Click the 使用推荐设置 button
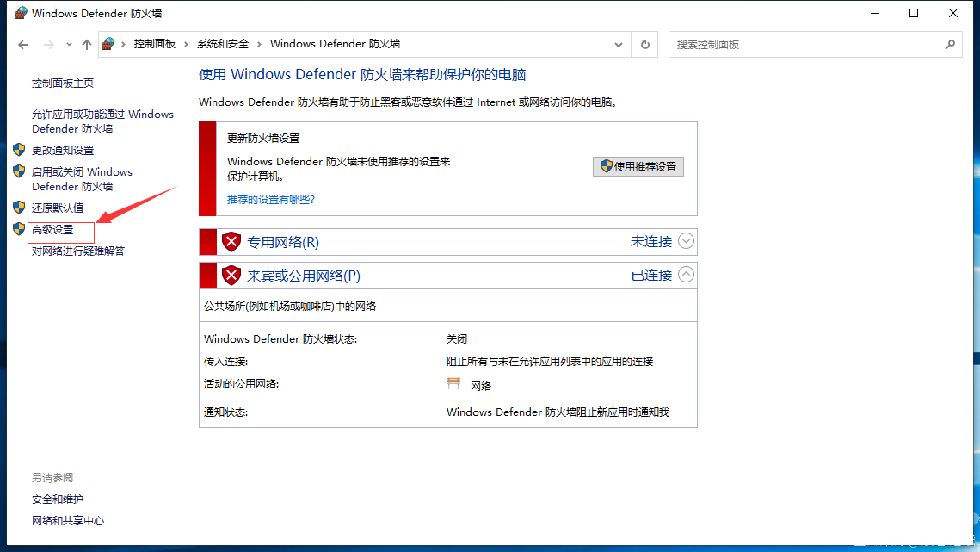The height and width of the screenshot is (552, 980). click(x=638, y=166)
